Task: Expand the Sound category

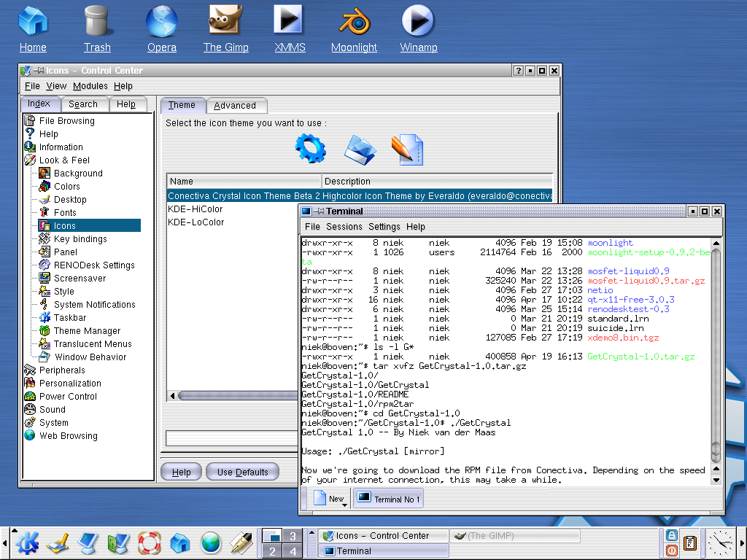Action: (52, 410)
